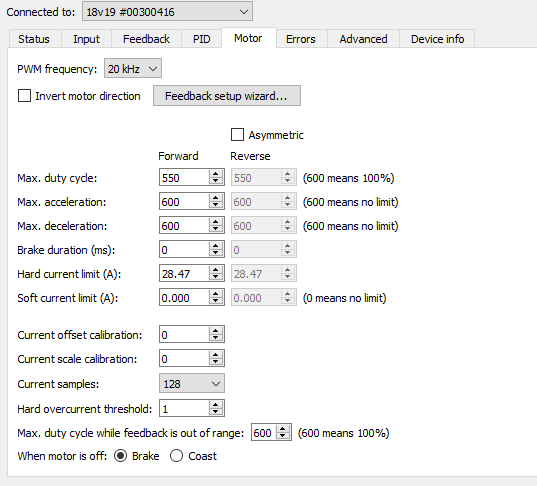
Task: Select the Coast radio button
Action: (176, 456)
